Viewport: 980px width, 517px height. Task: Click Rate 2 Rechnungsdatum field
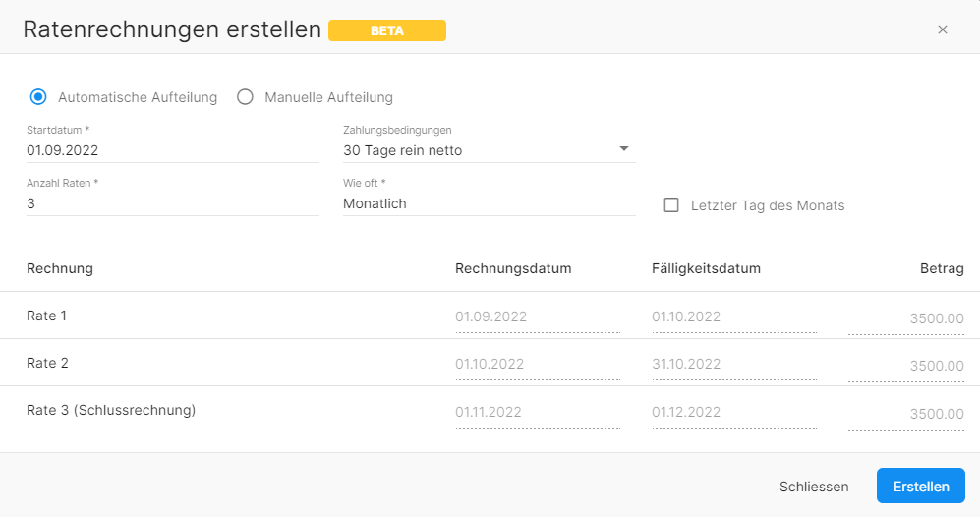537,365
